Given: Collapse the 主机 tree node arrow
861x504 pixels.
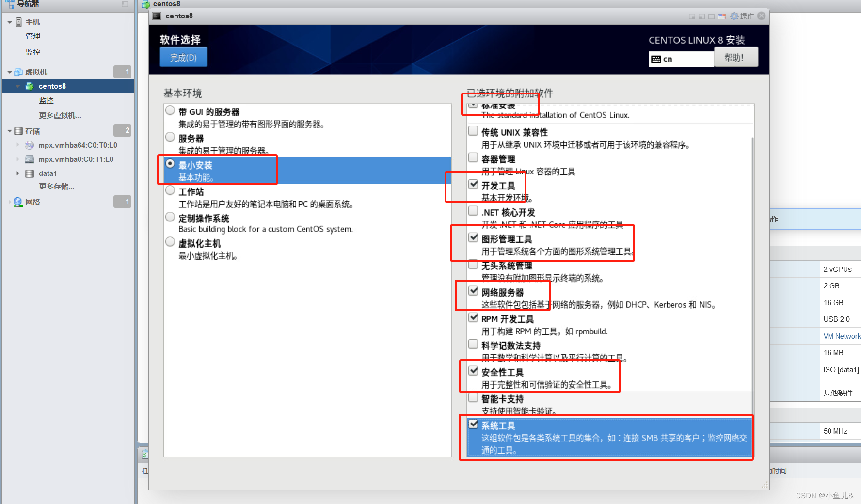Looking at the screenshot, I should pos(10,22).
